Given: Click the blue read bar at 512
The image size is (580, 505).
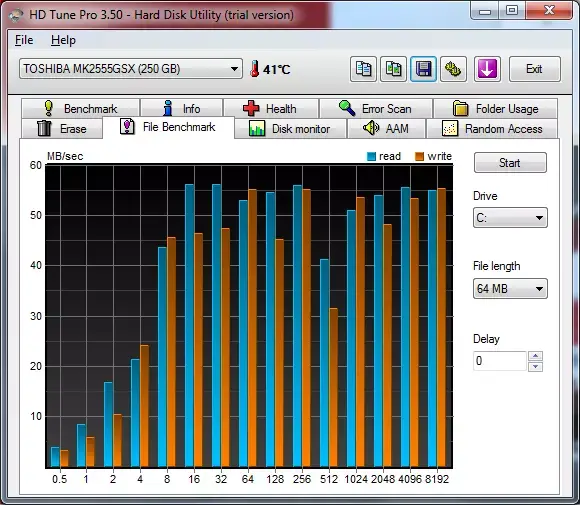Looking at the screenshot, I should point(324,363).
